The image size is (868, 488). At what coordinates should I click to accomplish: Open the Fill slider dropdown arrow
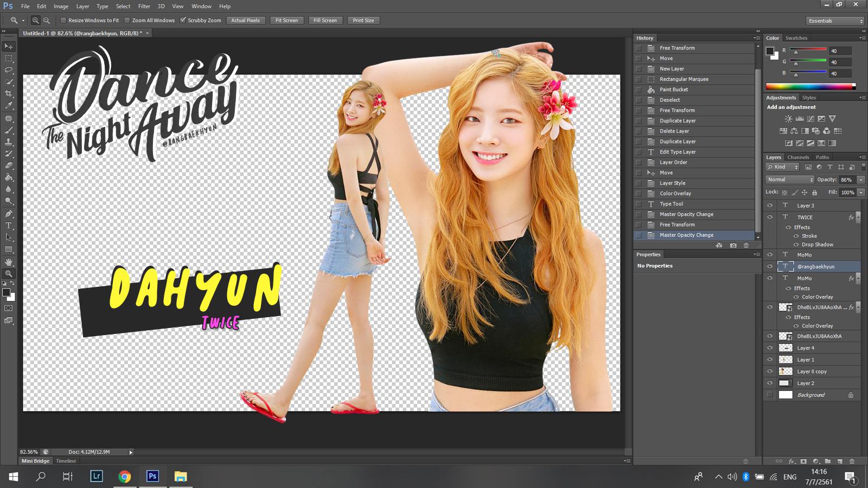(861, 192)
